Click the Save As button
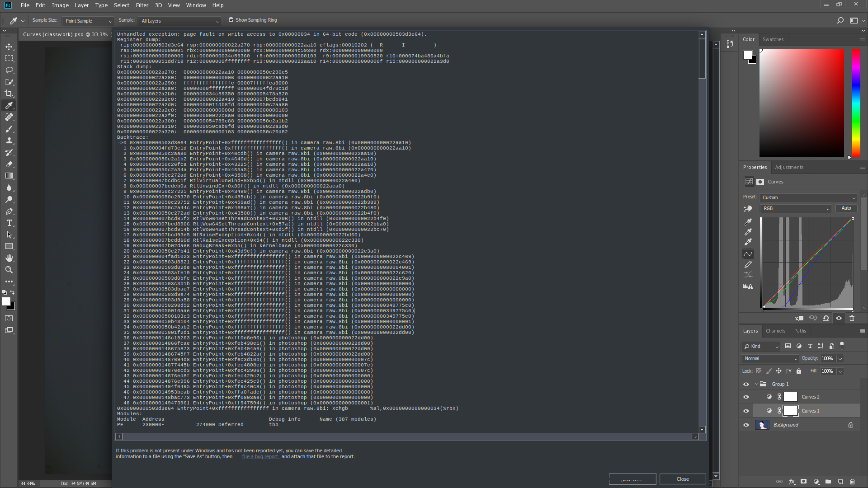 632,479
